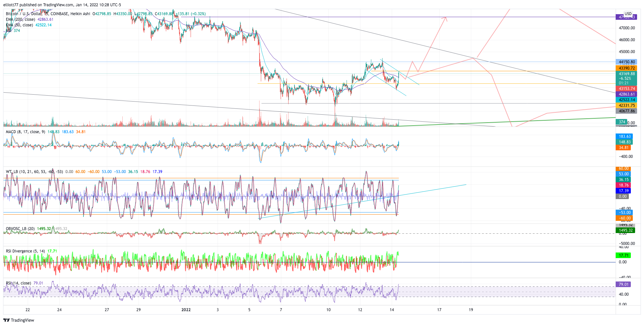Click the orange 43390.72 price label
Image resolution: width=644 pixels, height=326 pixels.
(627, 68)
